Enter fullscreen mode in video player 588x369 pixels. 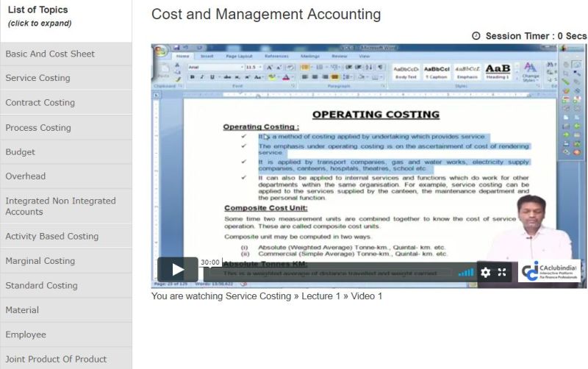point(502,272)
